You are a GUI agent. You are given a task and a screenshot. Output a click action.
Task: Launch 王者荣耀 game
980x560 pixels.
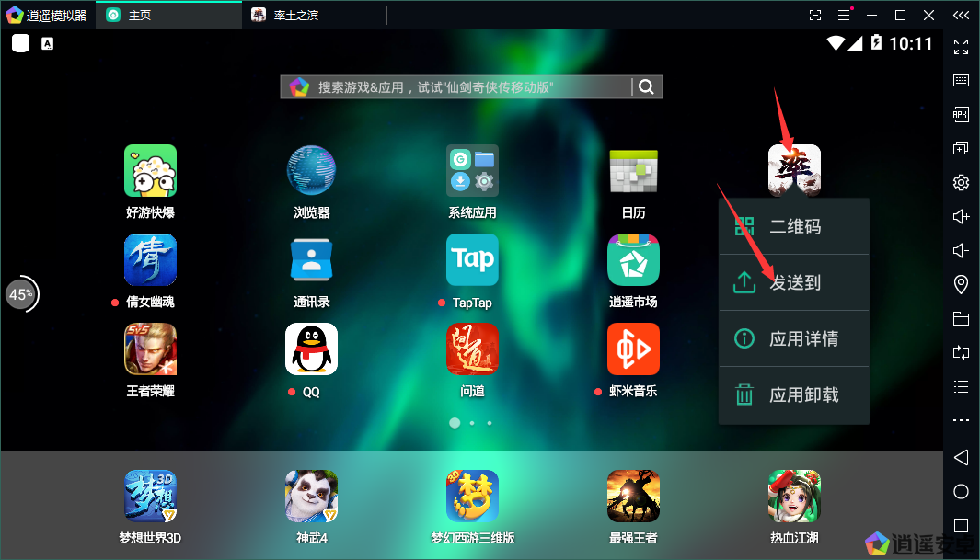point(150,349)
